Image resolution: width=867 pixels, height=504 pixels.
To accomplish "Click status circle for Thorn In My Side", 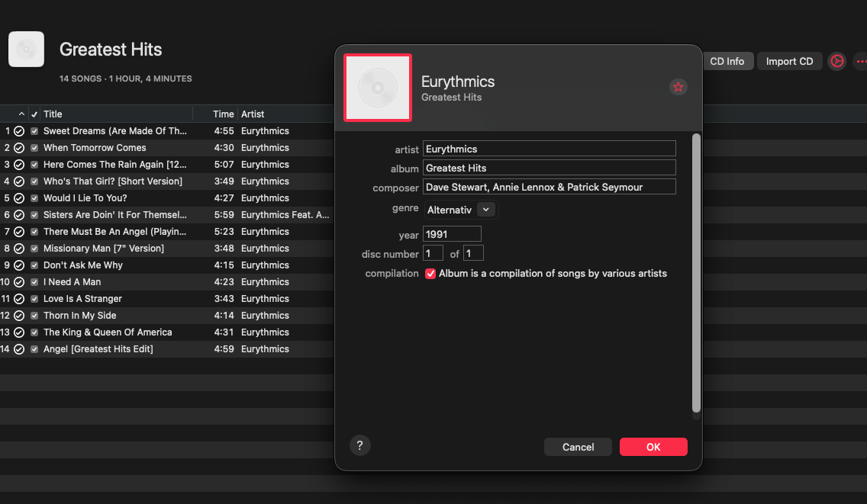I will (19, 316).
